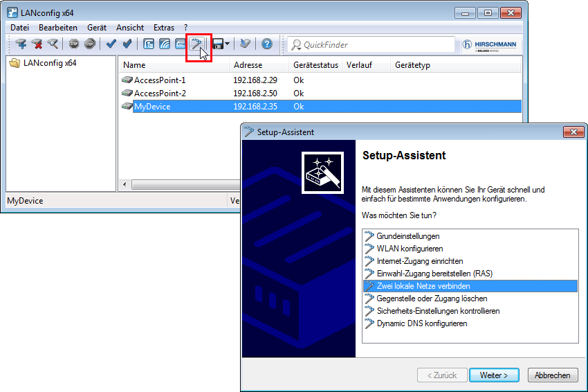The width and height of the screenshot is (588, 392).
Task: Open the Gerät menu
Action: [x=97, y=28]
